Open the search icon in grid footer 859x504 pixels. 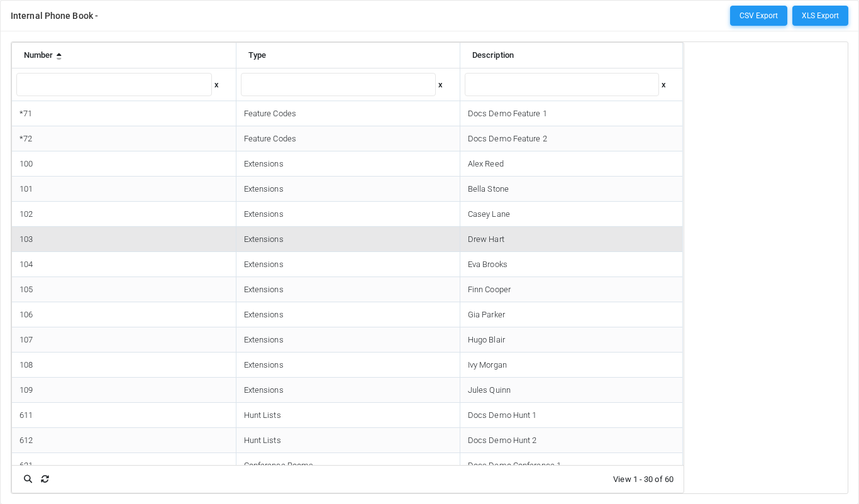[28, 479]
